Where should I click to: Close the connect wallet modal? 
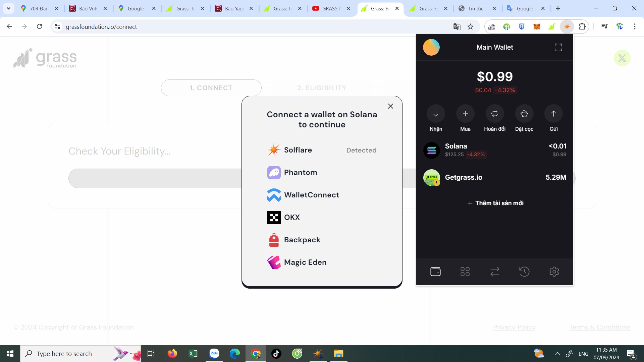click(390, 106)
